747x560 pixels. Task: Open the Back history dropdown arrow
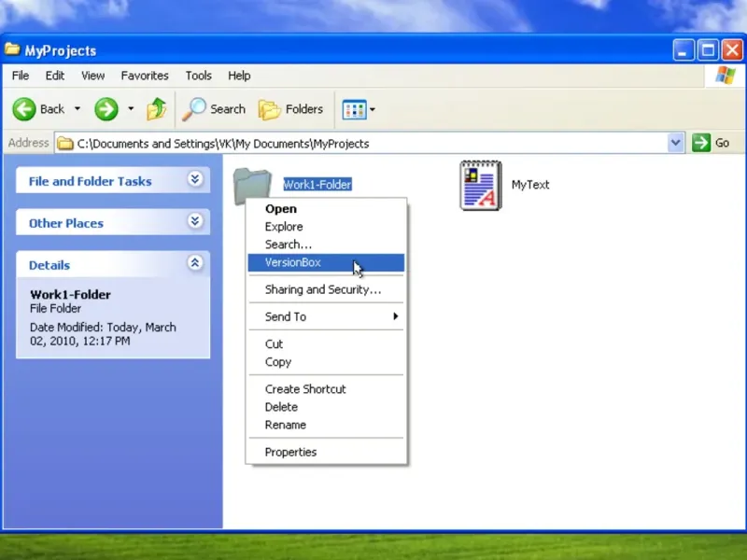point(78,109)
